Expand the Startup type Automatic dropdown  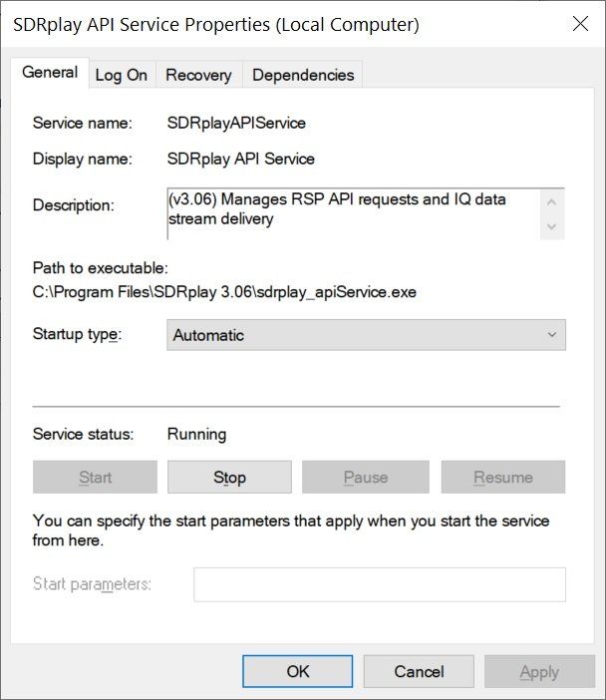click(x=366, y=335)
